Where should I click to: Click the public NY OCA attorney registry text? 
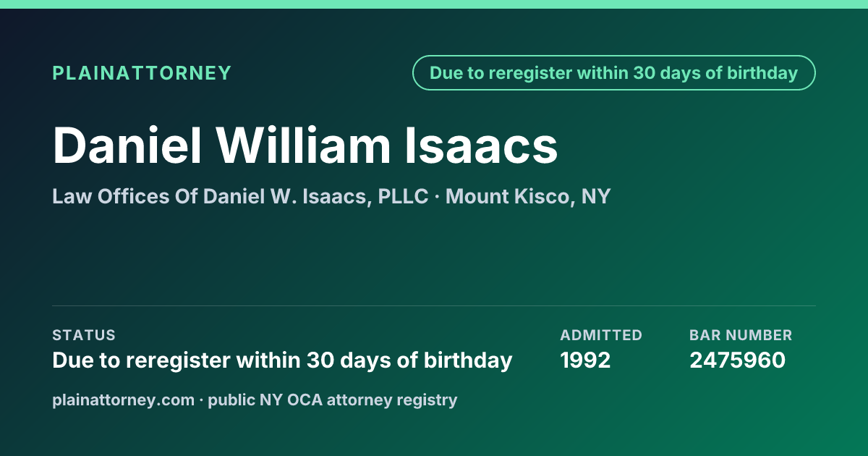(x=333, y=400)
